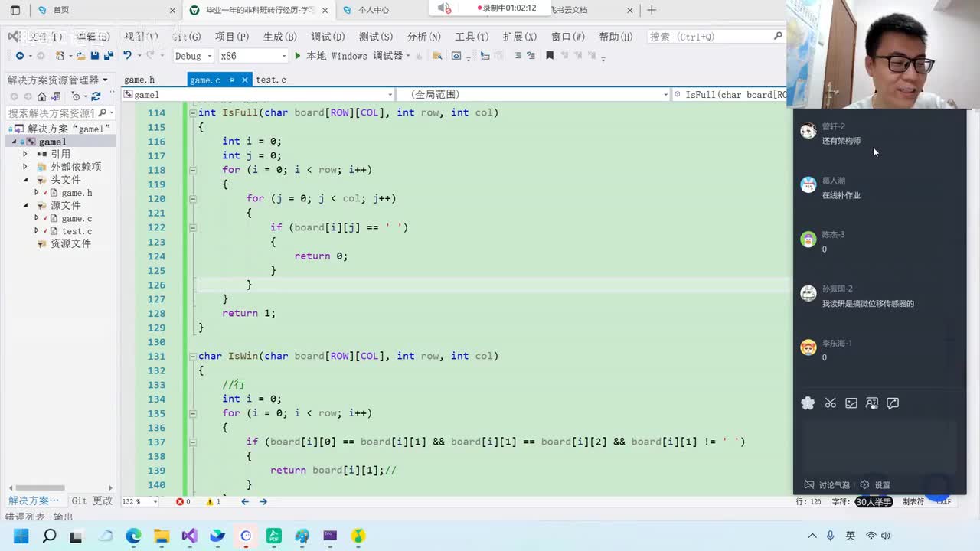Collapse the IsFull function at line 114

192,112
